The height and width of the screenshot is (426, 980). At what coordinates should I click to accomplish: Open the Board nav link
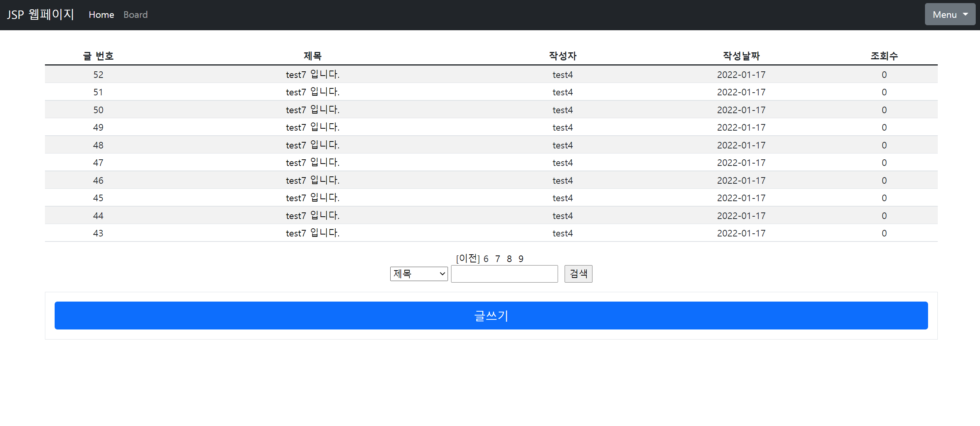tap(135, 15)
